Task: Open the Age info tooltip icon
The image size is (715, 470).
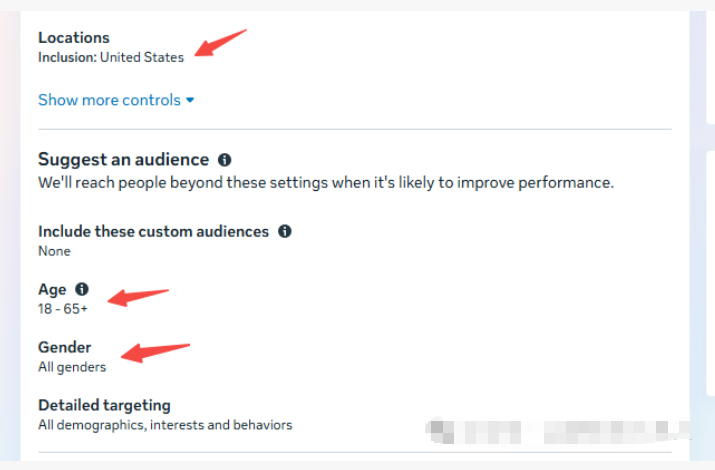Action: coord(82,289)
